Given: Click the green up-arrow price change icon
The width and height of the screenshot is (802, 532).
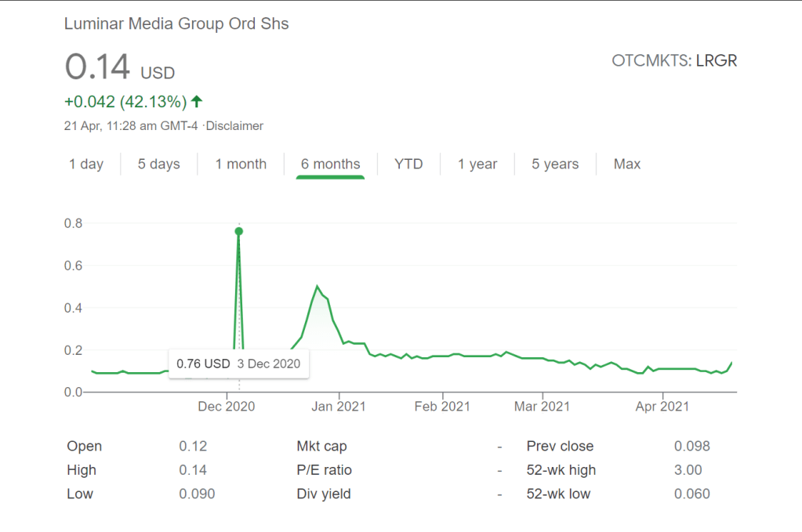Looking at the screenshot, I should [197, 101].
